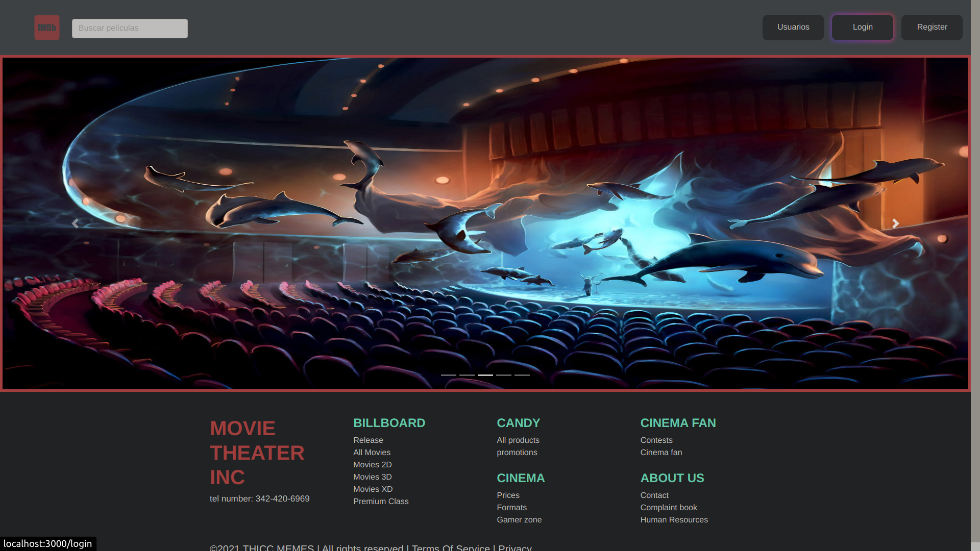Click the Contests link

pos(656,440)
